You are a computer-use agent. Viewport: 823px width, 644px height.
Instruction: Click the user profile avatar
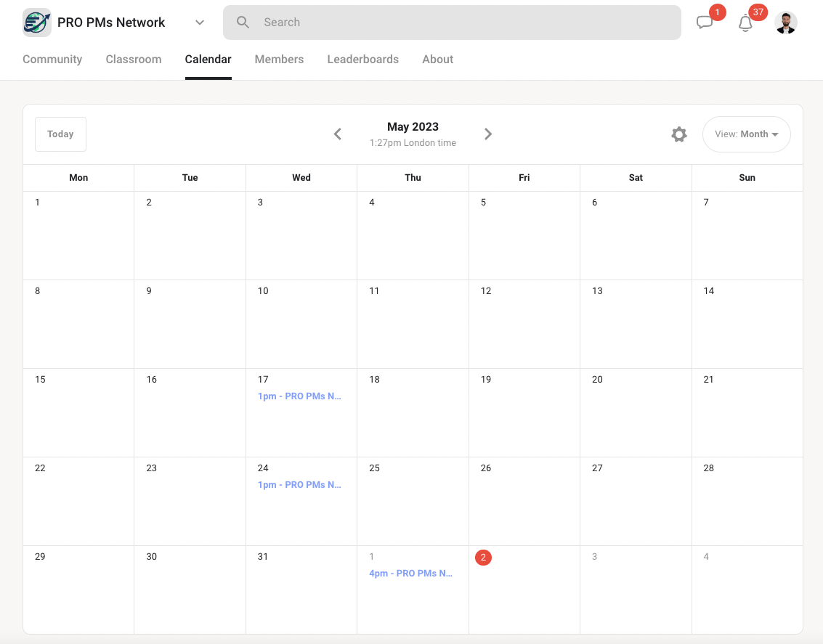click(785, 23)
